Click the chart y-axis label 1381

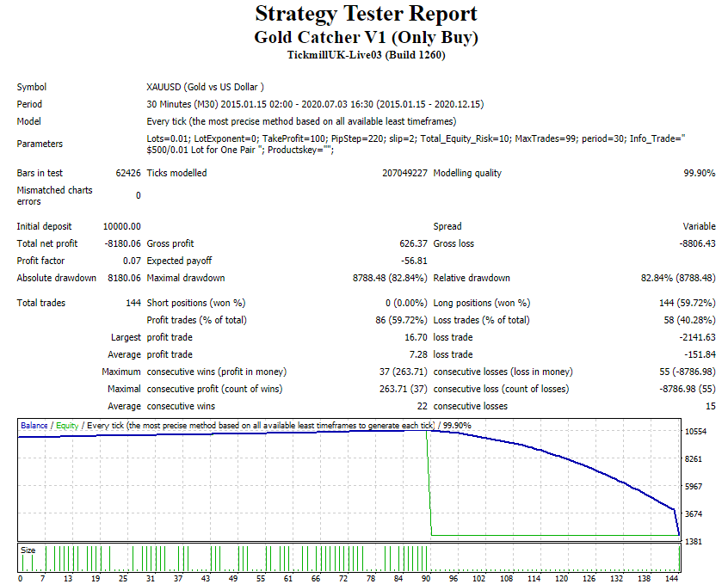pyautogui.click(x=694, y=541)
